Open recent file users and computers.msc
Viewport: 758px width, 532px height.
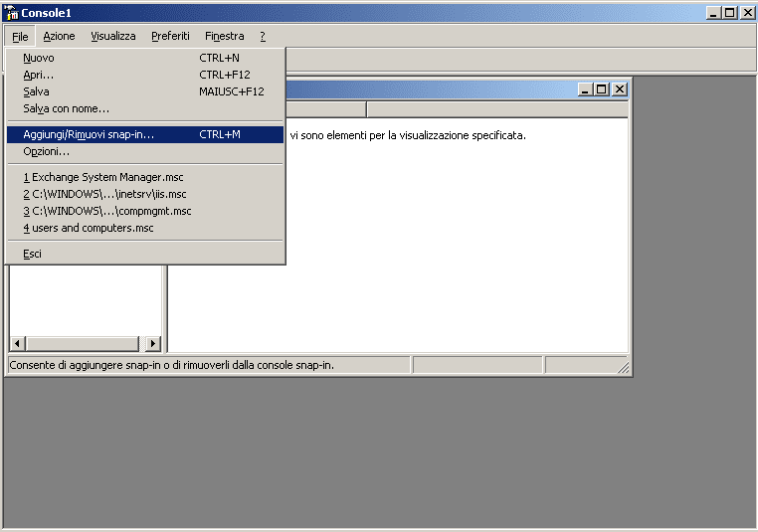[x=145, y=228]
